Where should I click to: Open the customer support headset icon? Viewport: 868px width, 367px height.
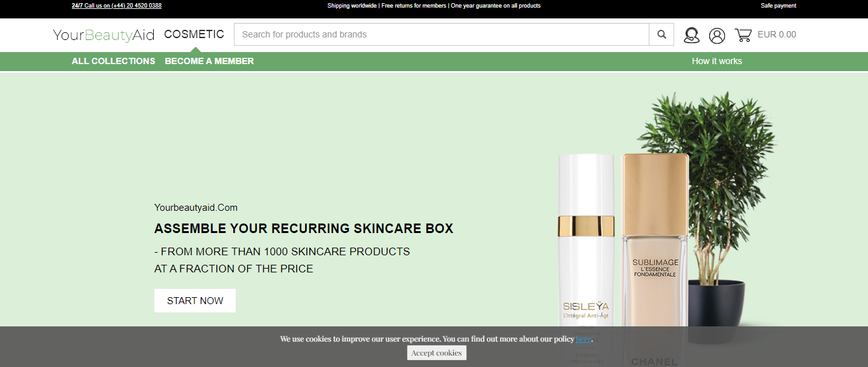691,36
